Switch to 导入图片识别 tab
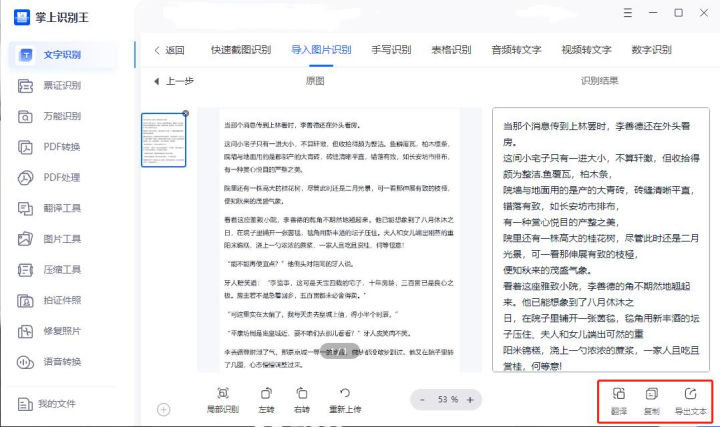 tap(321, 50)
